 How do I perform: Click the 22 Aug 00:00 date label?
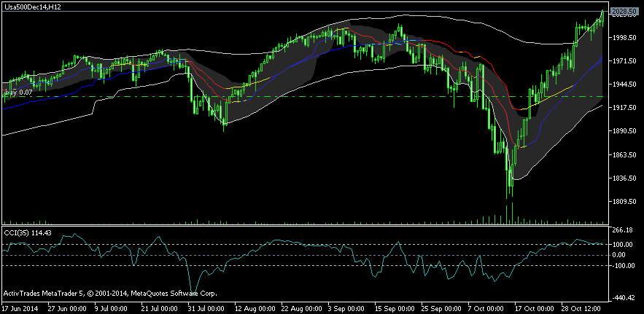[302, 308]
